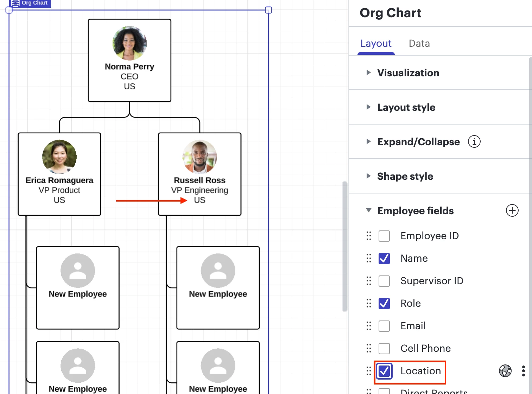This screenshot has height=394, width=532.
Task: Click the 'VP Product' role text
Action: pos(59,190)
